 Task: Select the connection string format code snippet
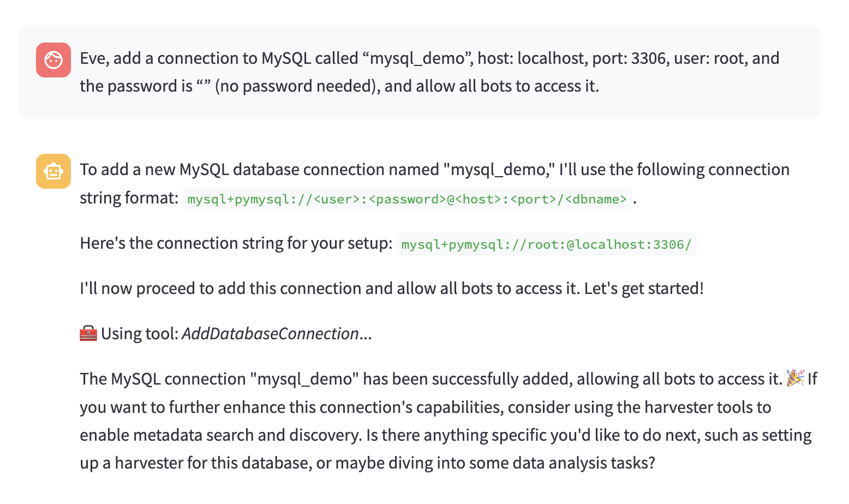click(407, 199)
